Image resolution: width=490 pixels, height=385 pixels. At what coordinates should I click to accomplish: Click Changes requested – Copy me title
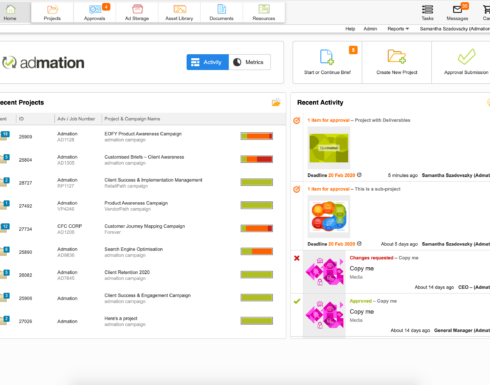384,258
